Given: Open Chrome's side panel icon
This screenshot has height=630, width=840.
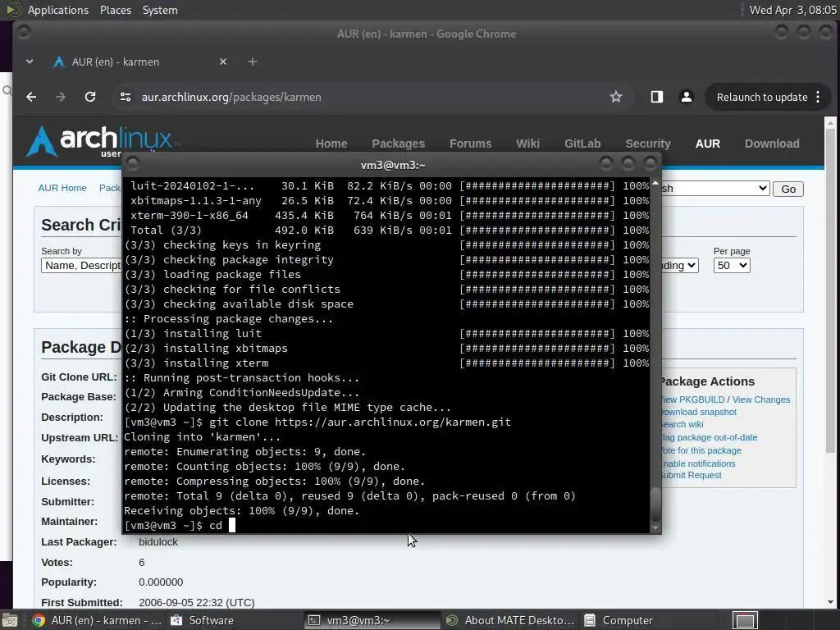Looking at the screenshot, I should point(657,97).
